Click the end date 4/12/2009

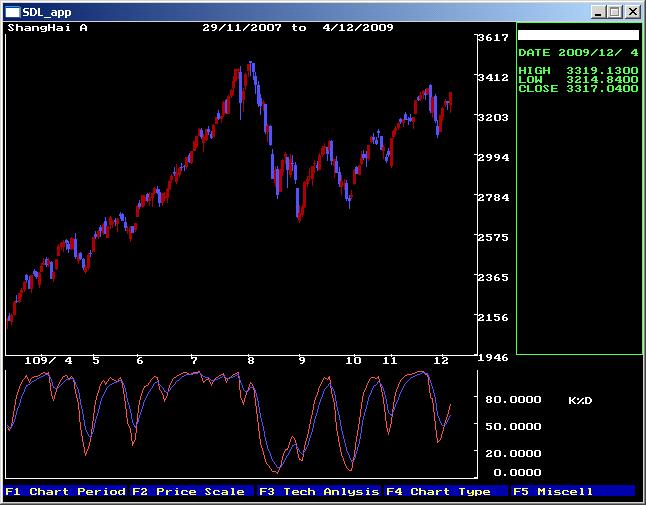click(358, 28)
